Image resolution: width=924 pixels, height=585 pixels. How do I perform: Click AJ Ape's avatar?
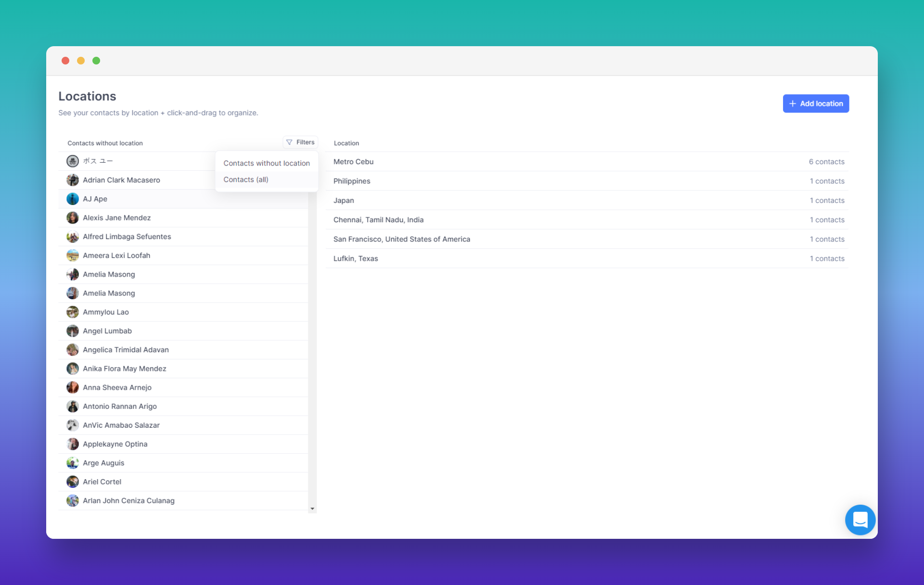point(73,199)
